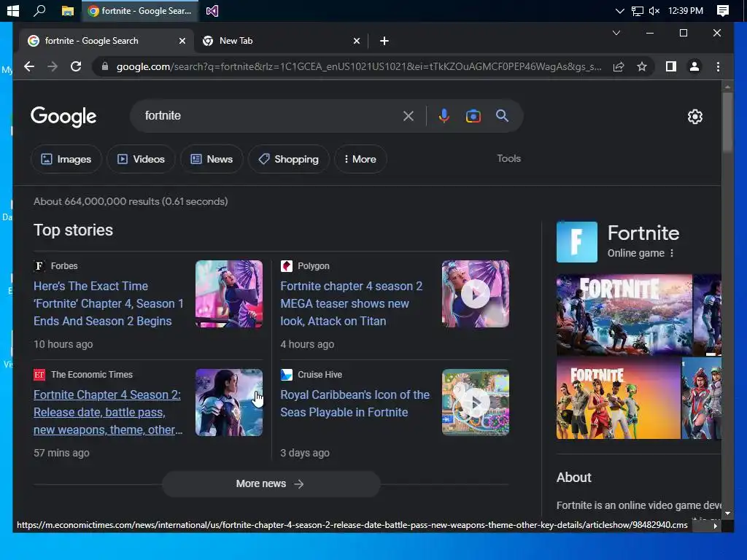This screenshot has width=747, height=560.
Task: Click the Chrome back arrow
Action: pyautogui.click(x=29, y=66)
